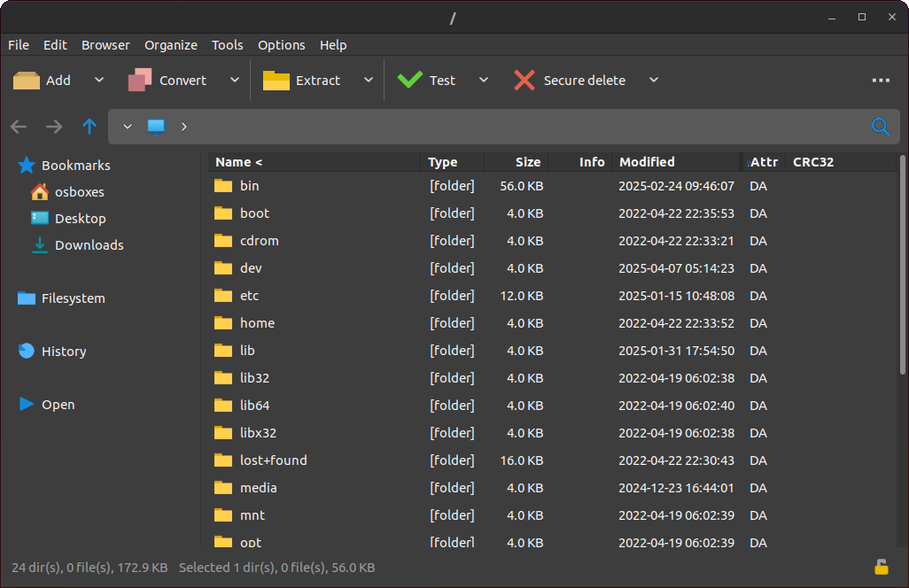Select the Convert tool icon
The width and height of the screenshot is (909, 588).
click(140, 80)
